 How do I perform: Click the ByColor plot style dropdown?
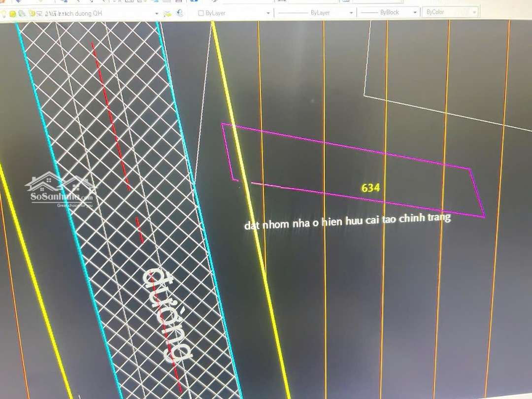pos(449,12)
